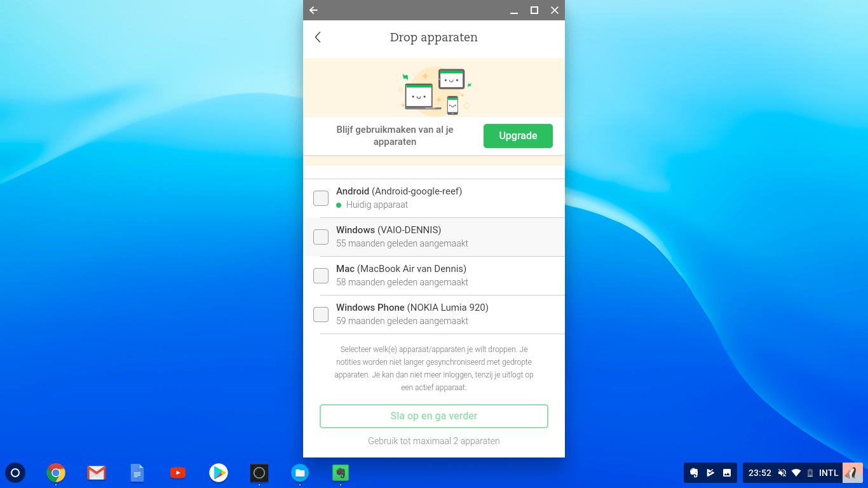Click 'Gebruik tot maximaal 2 apparaten' text

pos(434,441)
